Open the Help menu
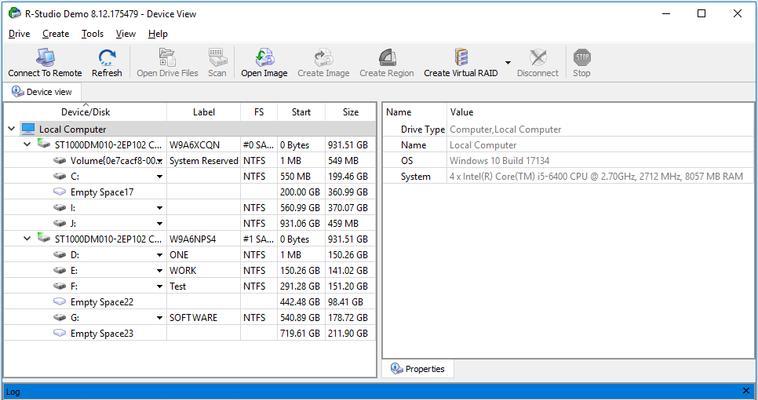Image resolution: width=758 pixels, height=400 pixels. pyautogui.click(x=158, y=34)
